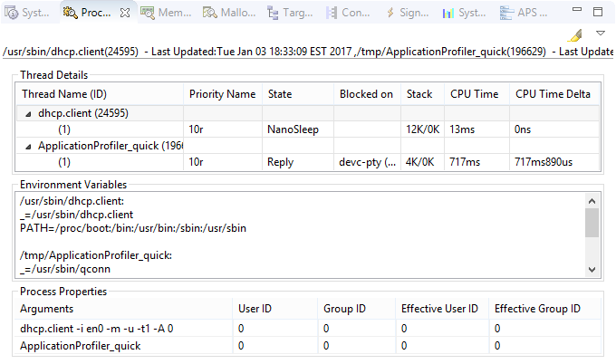This screenshot has width=616, height=364.
Task: Sort by CPU Time column header
Action: point(474,94)
